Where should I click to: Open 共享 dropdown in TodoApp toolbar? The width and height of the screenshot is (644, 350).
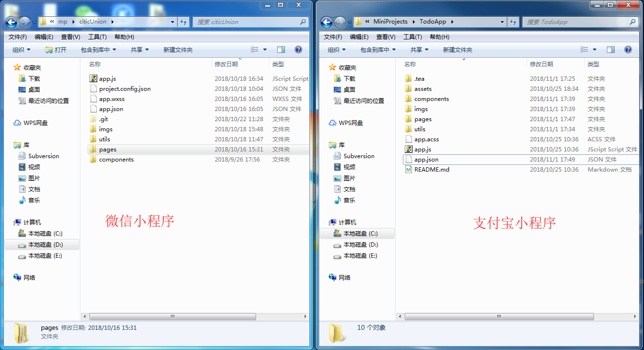419,50
